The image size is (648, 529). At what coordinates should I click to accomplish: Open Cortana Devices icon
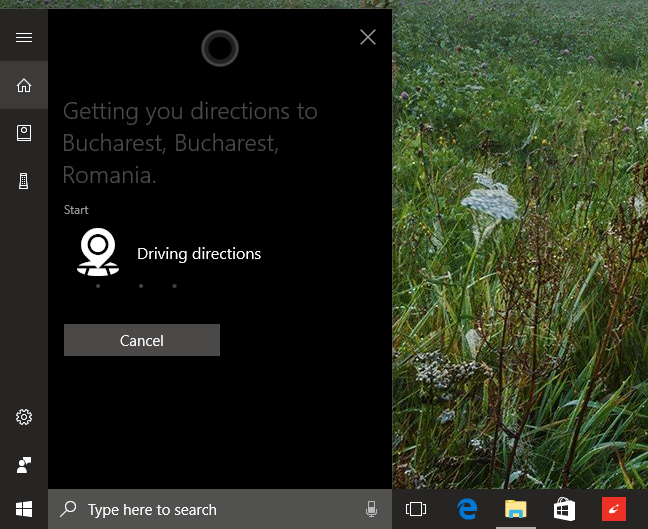(x=24, y=181)
